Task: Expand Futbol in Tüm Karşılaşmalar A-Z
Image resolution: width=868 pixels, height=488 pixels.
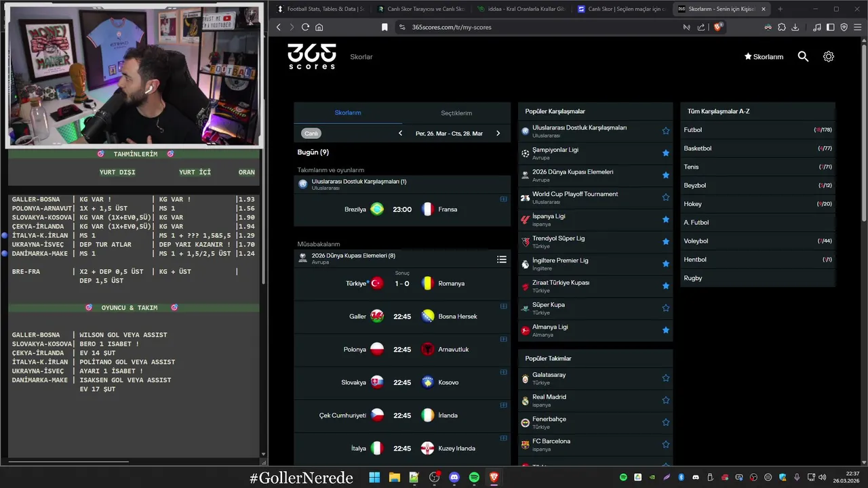Action: [757, 129]
